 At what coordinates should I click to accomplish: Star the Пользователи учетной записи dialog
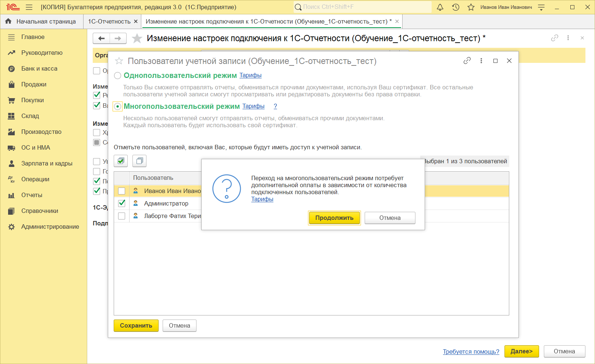tap(119, 61)
